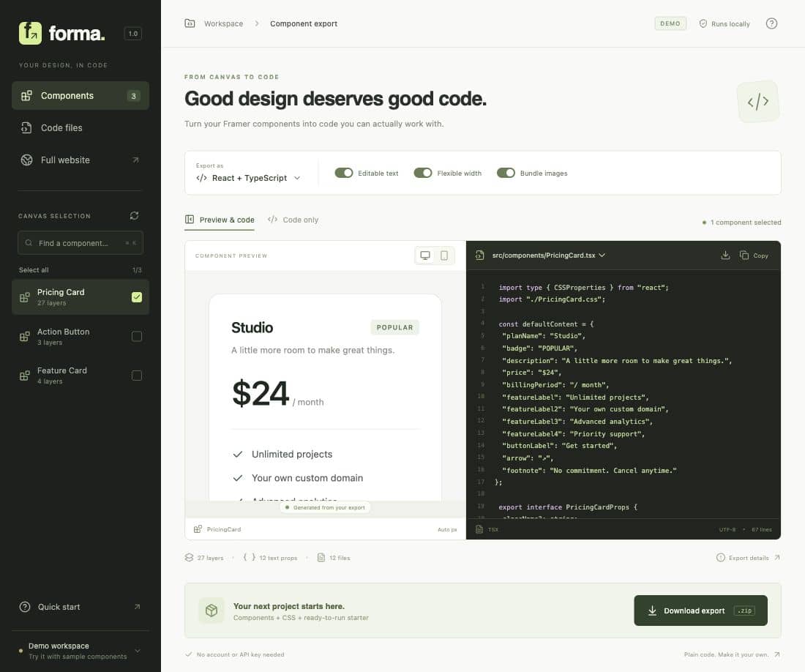Click the Runs locally shield icon
This screenshot has height=672, width=805.
(703, 23)
